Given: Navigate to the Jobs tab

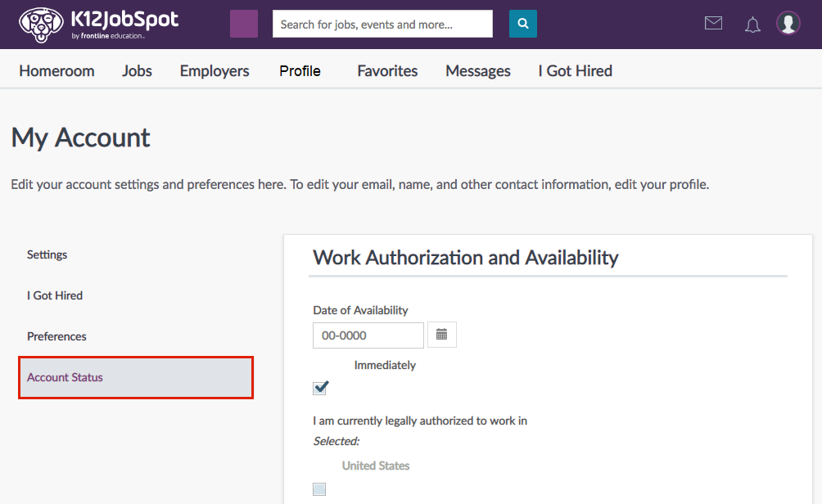Looking at the screenshot, I should [137, 71].
